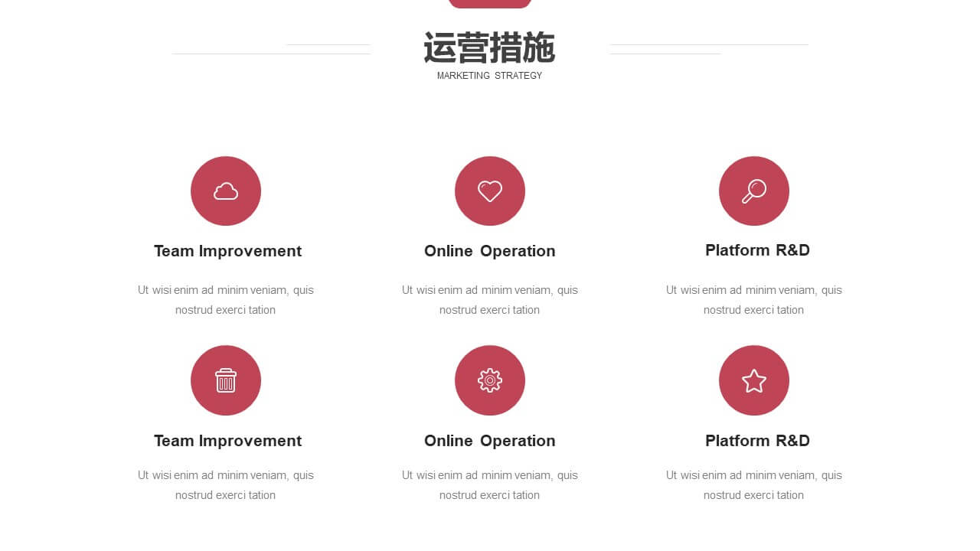Click the "Ut wisi enim" paragraph below the heart icon
This screenshot has height=551, width=980.
coord(490,300)
